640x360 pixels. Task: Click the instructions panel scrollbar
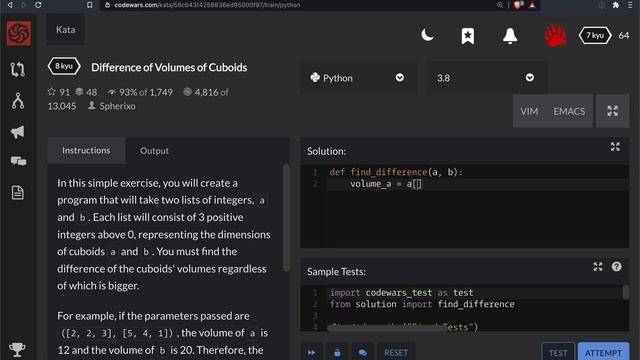coord(286,218)
